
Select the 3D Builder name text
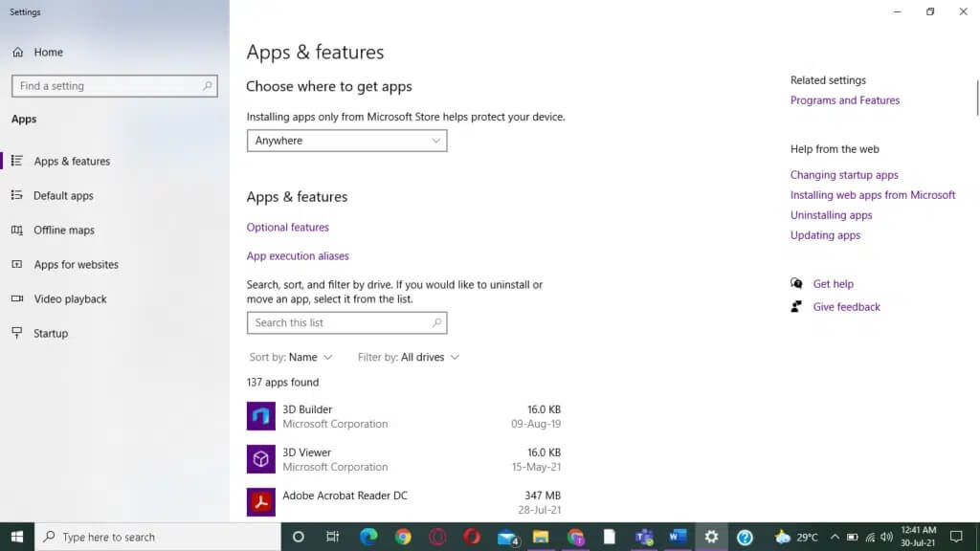pos(307,409)
